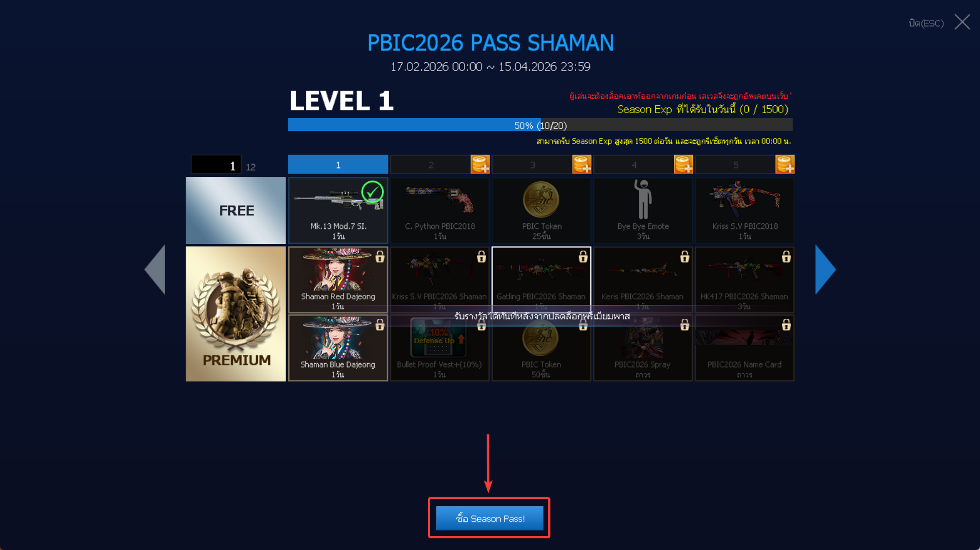Click lock icon on Shaman Red Dajeong
The image size is (980, 550).
pos(380,256)
